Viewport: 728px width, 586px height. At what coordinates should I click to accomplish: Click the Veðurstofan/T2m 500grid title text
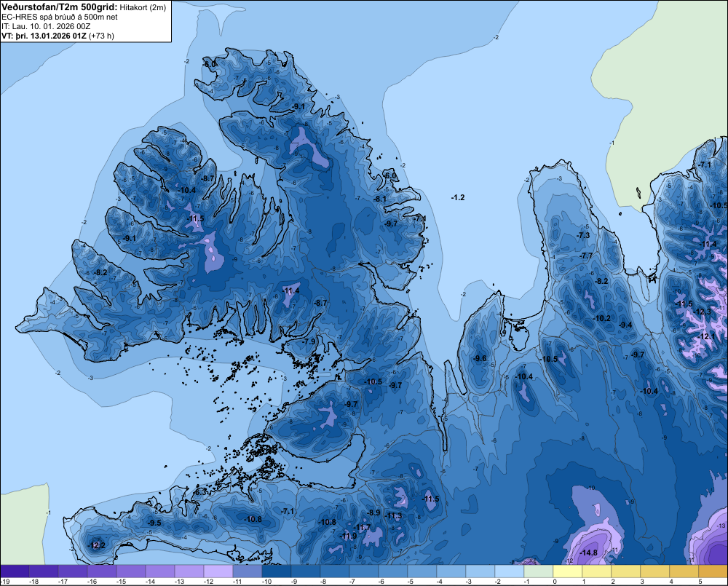point(60,7)
